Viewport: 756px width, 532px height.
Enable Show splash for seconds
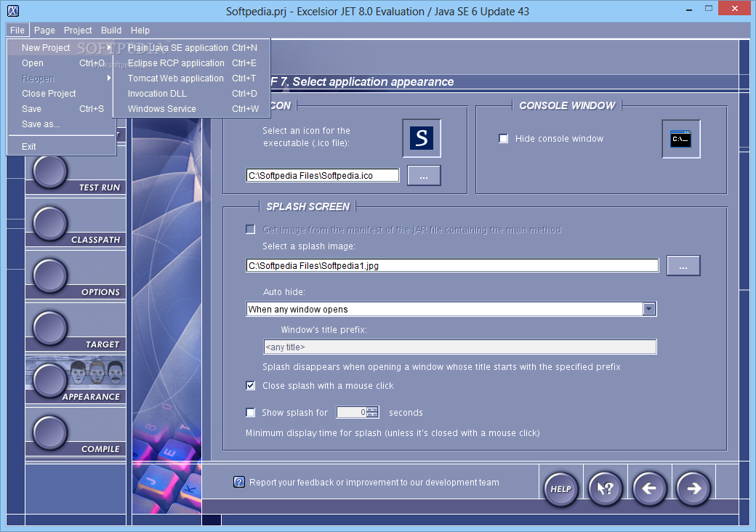(x=250, y=413)
